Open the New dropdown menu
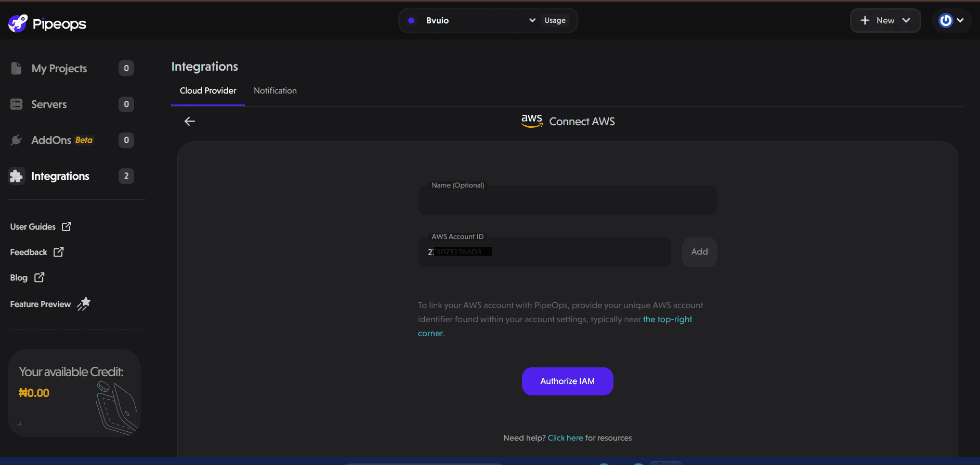The width and height of the screenshot is (980, 465). point(885,20)
